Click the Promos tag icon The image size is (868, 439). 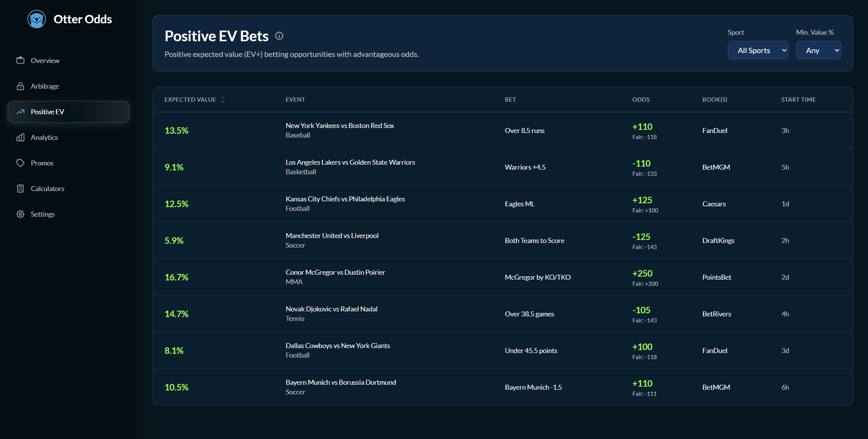point(20,163)
